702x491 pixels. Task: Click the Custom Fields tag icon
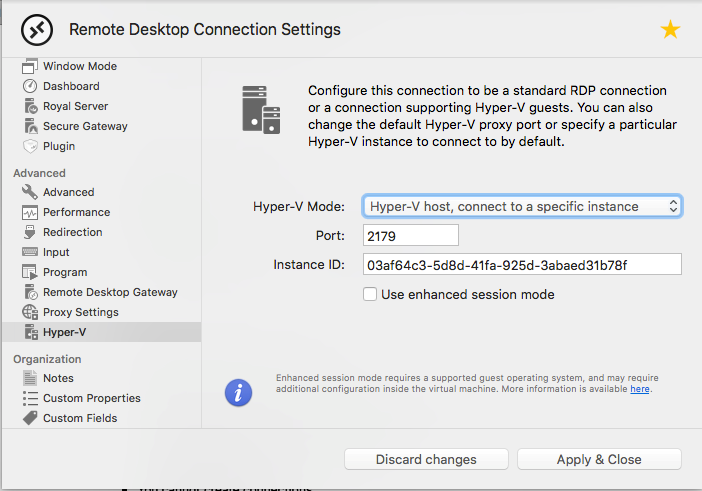tap(30, 418)
